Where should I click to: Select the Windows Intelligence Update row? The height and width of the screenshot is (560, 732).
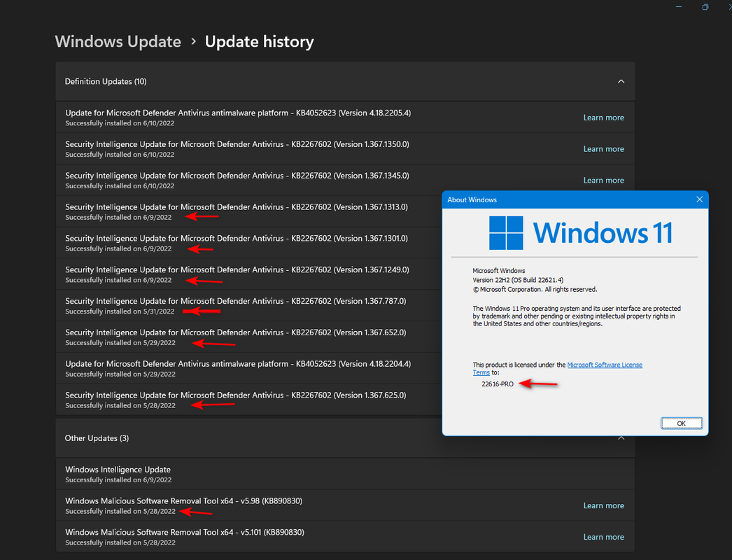pos(345,474)
